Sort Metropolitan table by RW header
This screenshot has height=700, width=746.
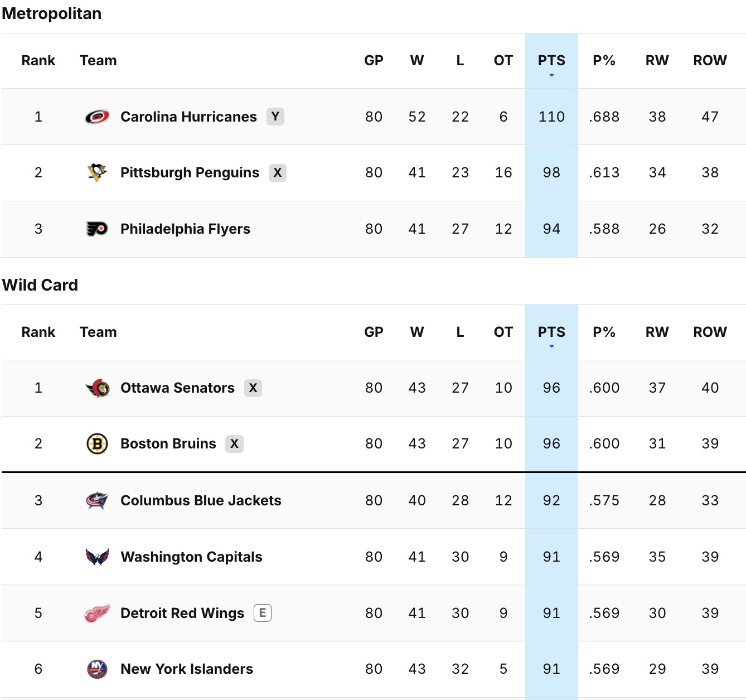pyautogui.click(x=657, y=60)
